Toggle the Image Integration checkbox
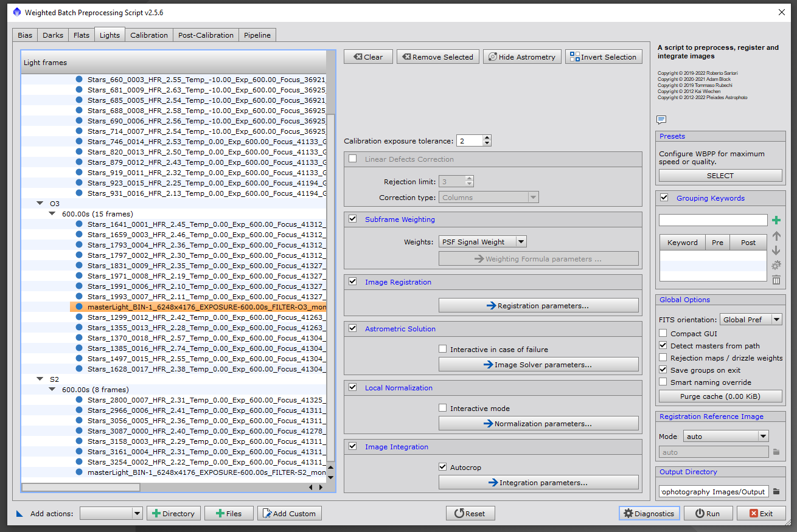Viewport: 797px width, 532px height. pyautogui.click(x=353, y=447)
